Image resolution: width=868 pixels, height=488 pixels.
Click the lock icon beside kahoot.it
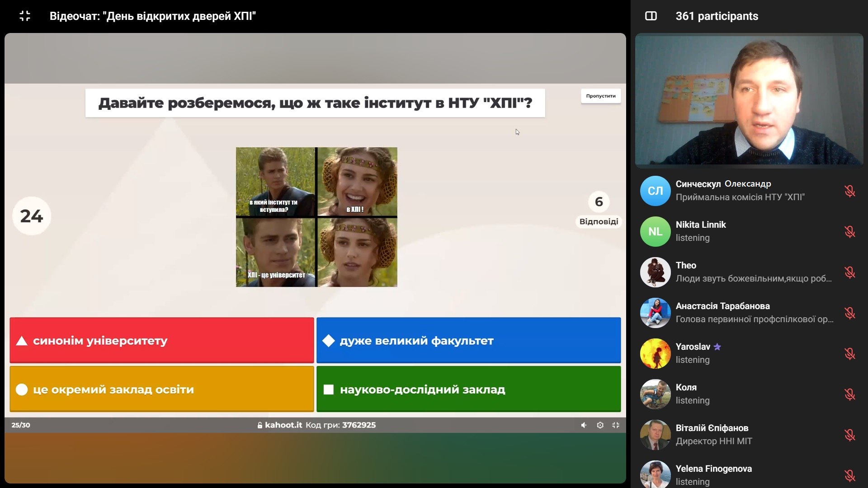259,425
